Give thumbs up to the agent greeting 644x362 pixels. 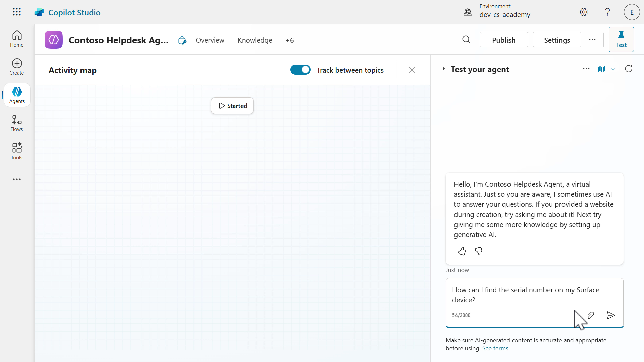(462, 251)
